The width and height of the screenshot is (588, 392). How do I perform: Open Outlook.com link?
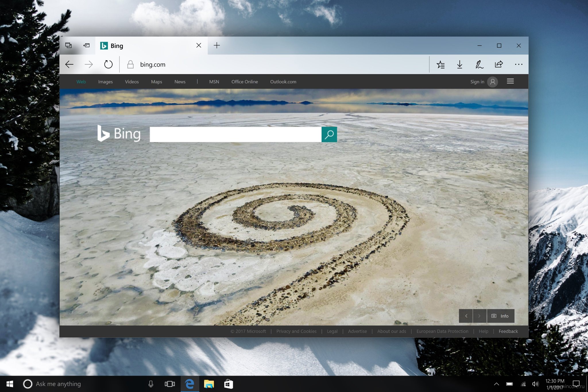(x=283, y=82)
